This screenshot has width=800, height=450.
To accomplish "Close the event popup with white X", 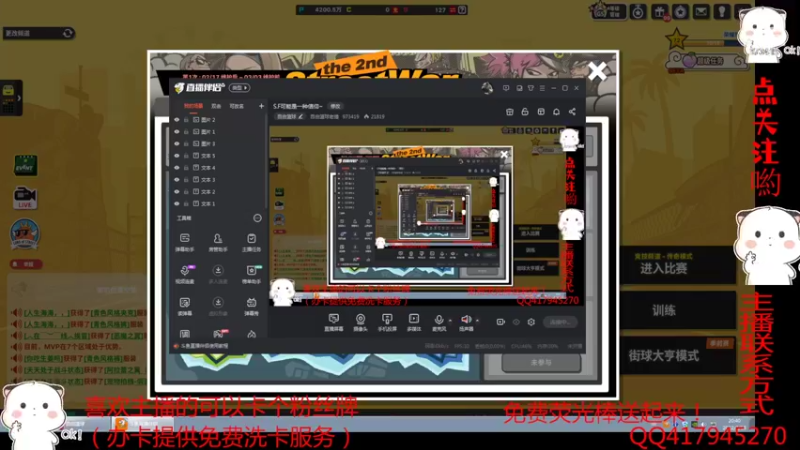I will click(596, 71).
